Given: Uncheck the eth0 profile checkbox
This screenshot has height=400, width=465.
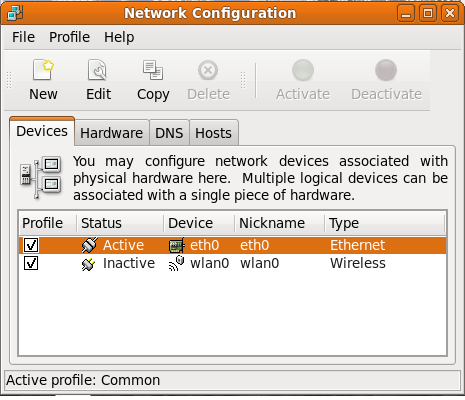Looking at the screenshot, I should tap(31, 245).
